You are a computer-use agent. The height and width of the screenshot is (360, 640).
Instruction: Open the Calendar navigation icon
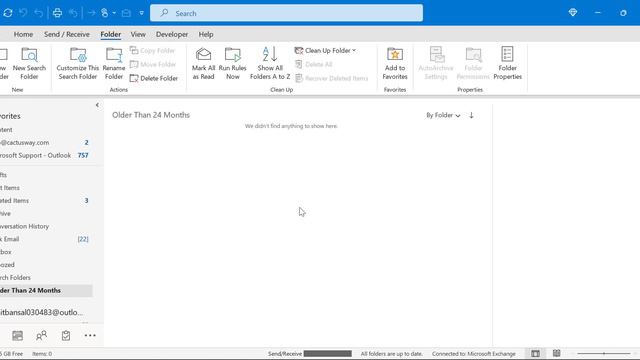click(x=18, y=336)
